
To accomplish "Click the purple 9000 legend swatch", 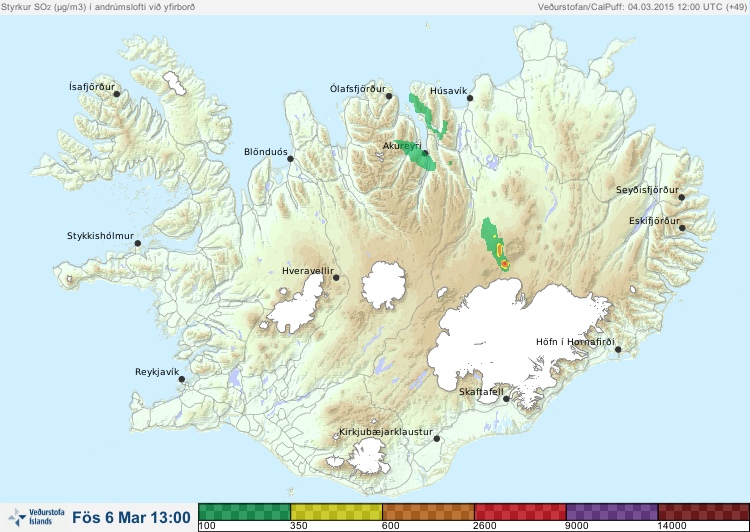I will click(612, 512).
